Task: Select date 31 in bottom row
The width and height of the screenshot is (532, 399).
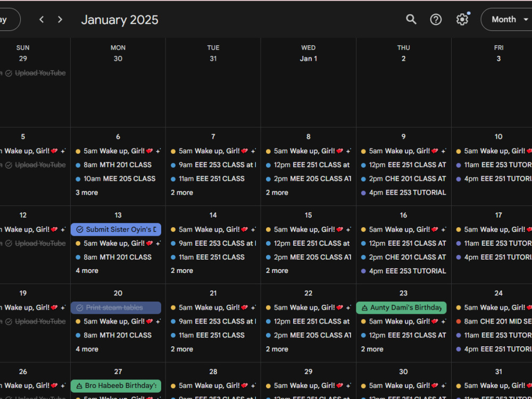Action: coord(498,371)
